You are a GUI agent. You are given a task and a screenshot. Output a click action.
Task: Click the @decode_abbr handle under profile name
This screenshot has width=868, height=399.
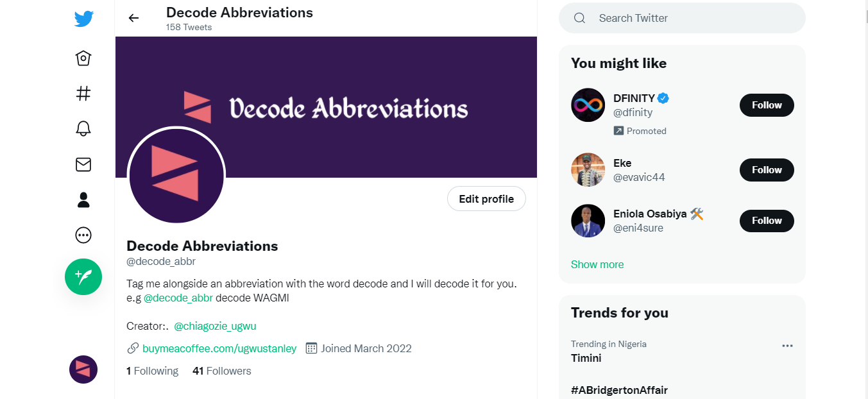pos(161,261)
